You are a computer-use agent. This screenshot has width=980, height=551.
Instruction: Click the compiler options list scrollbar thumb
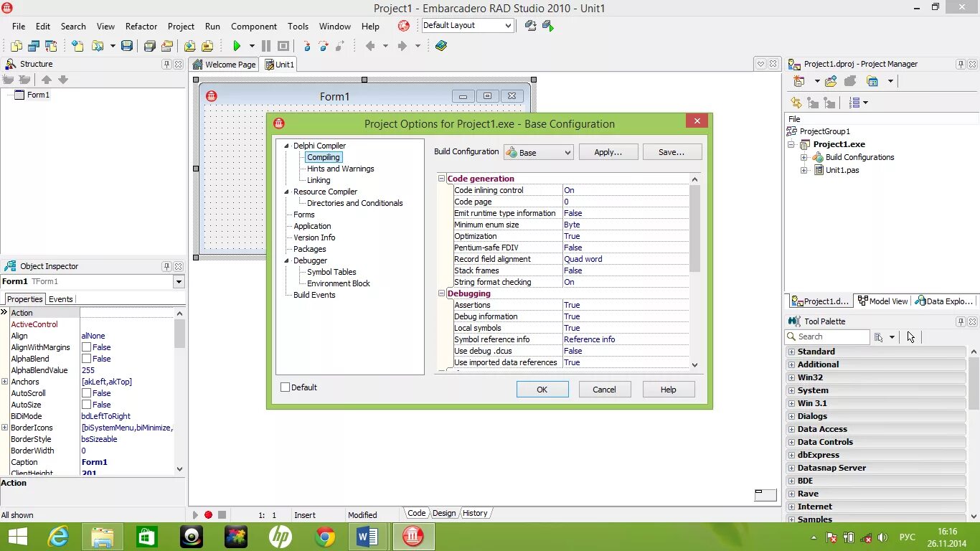click(694, 228)
